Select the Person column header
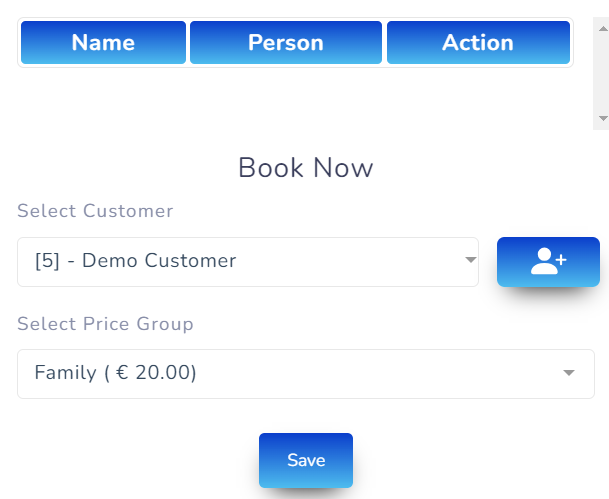The width and height of the screenshot is (609, 499). point(286,43)
